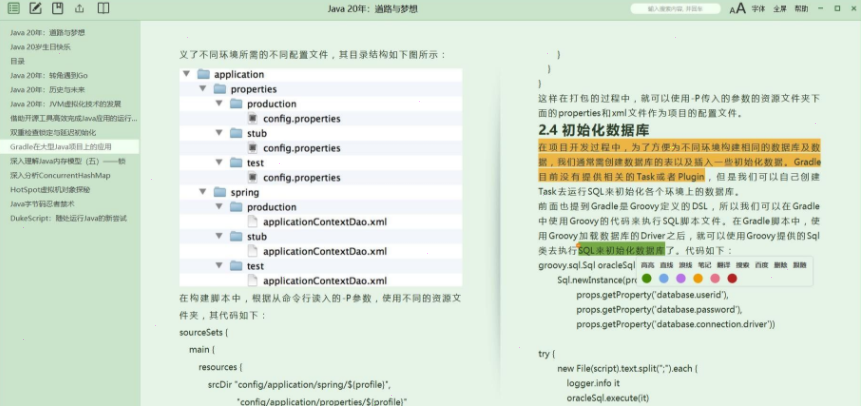Open sidebar chapter Java 20年：道路与梦想
Viewport: 861px width, 406px height.
coord(47,33)
